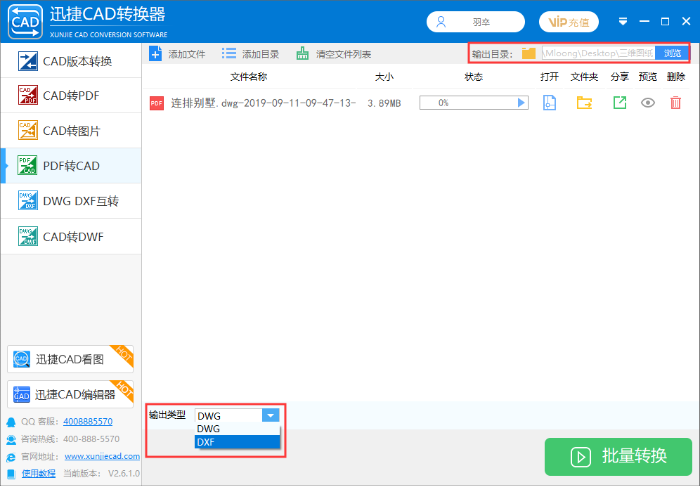700x486 pixels.
Task: Clear list via 清空文件列表 label
Action: pyautogui.click(x=343, y=54)
